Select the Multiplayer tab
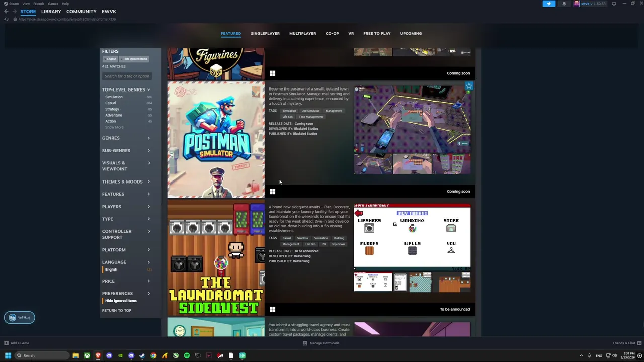Image resolution: width=644 pixels, height=362 pixels. 302,34
